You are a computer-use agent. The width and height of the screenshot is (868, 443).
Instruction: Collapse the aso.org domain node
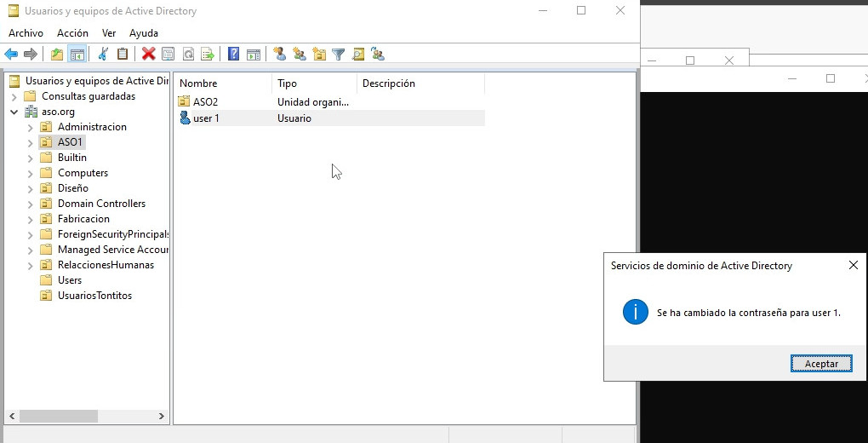click(x=14, y=112)
